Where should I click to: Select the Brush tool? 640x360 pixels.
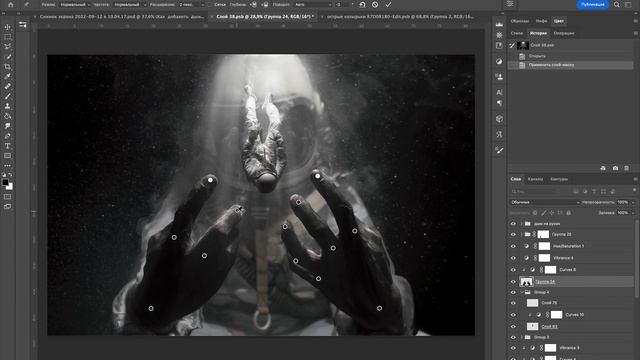7,96
